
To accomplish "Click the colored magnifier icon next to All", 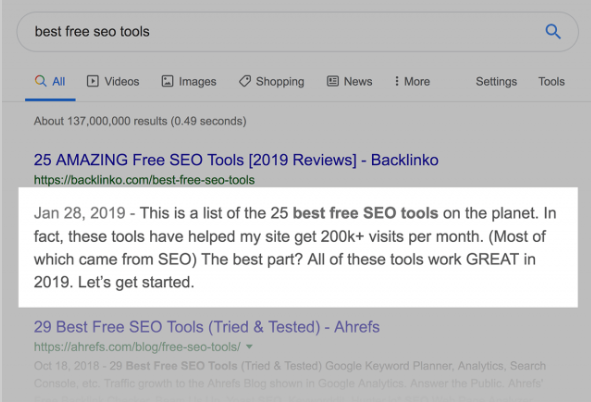I will tap(40, 81).
